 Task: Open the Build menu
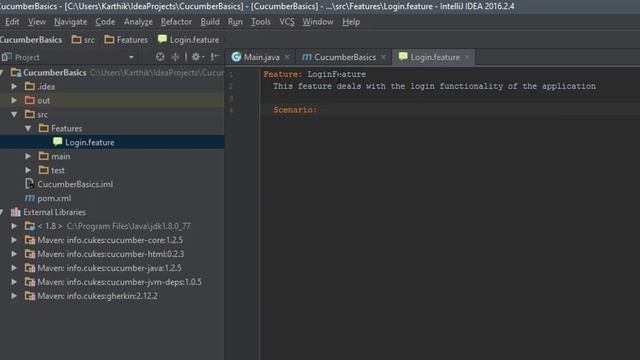(x=210, y=22)
